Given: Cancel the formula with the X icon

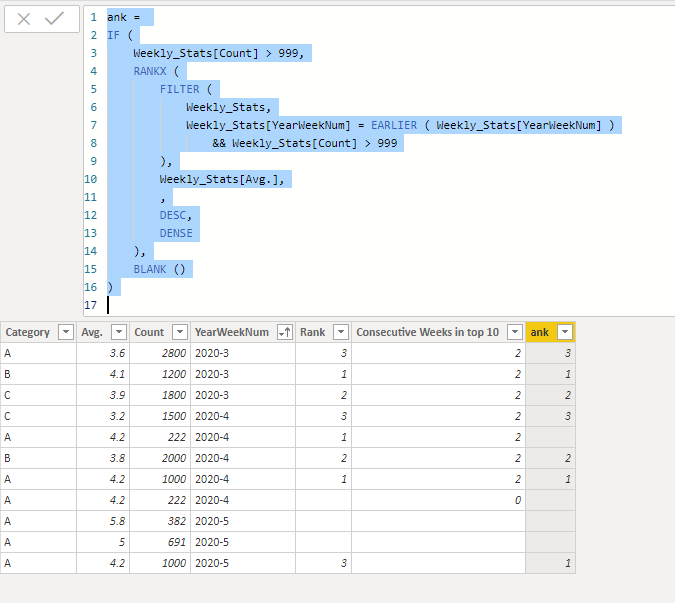Looking at the screenshot, I should click(x=24, y=19).
